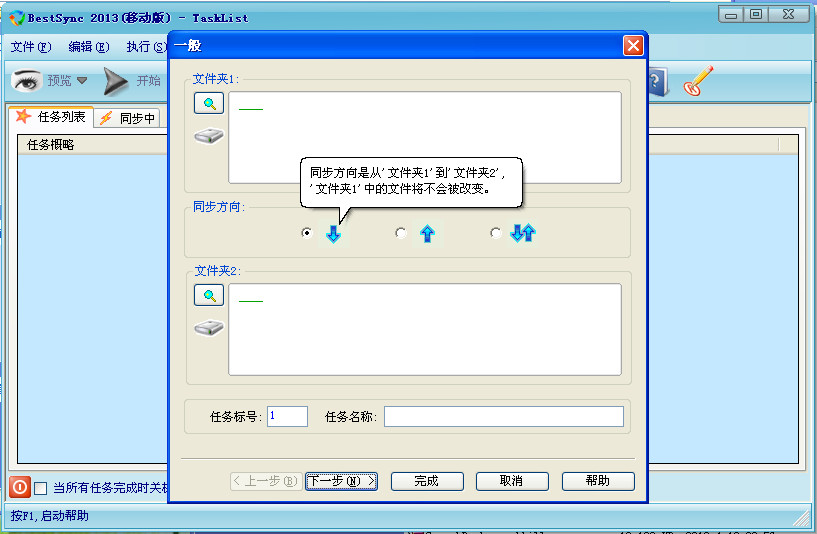Viewport: 817px width, 534px height.
Task: Click the 文件夹1 path text area
Action: click(425, 138)
